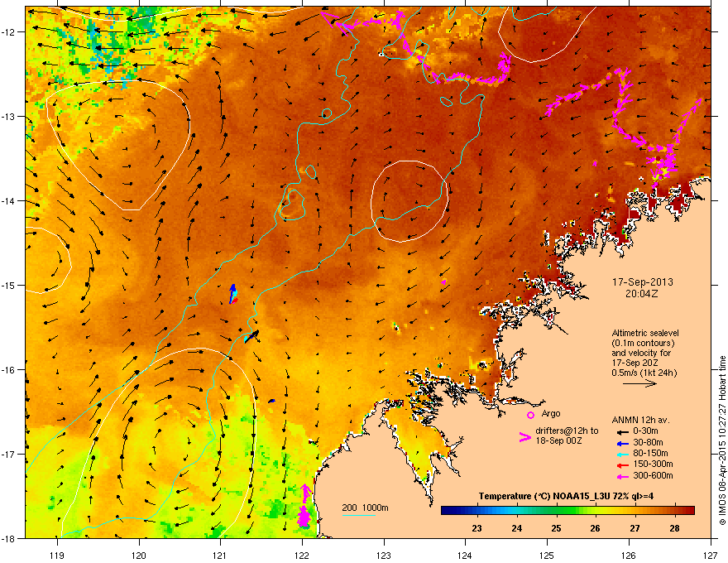This screenshot has width=728, height=563.
Task: Click the '126' longitude axis label
Action: [x=628, y=555]
